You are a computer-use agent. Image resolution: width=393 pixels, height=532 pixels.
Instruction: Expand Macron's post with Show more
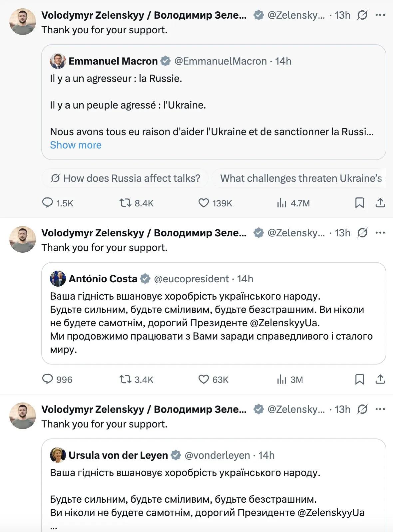(x=76, y=145)
